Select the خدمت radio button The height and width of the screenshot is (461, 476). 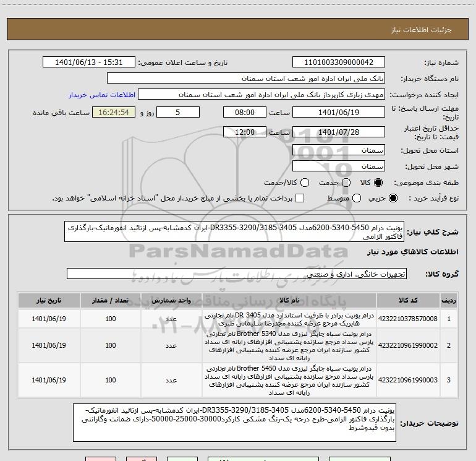coord(346,183)
